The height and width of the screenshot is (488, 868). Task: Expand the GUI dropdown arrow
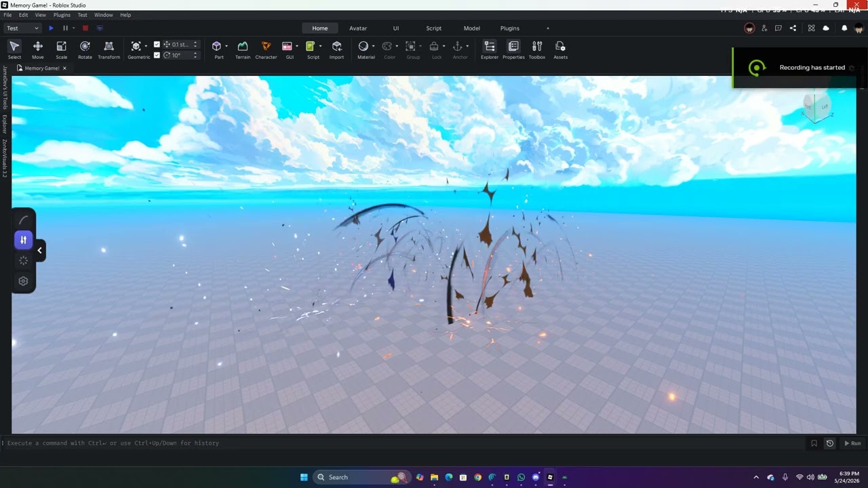pyautogui.click(x=297, y=46)
